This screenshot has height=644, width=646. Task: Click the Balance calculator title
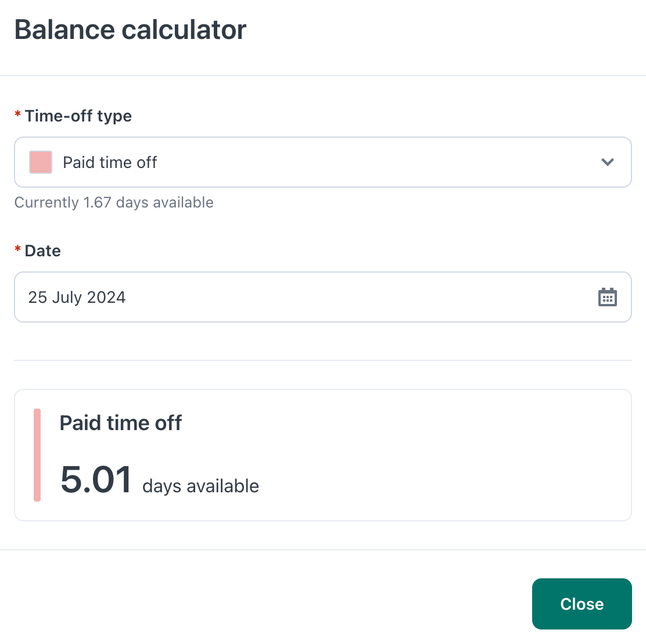[130, 30]
